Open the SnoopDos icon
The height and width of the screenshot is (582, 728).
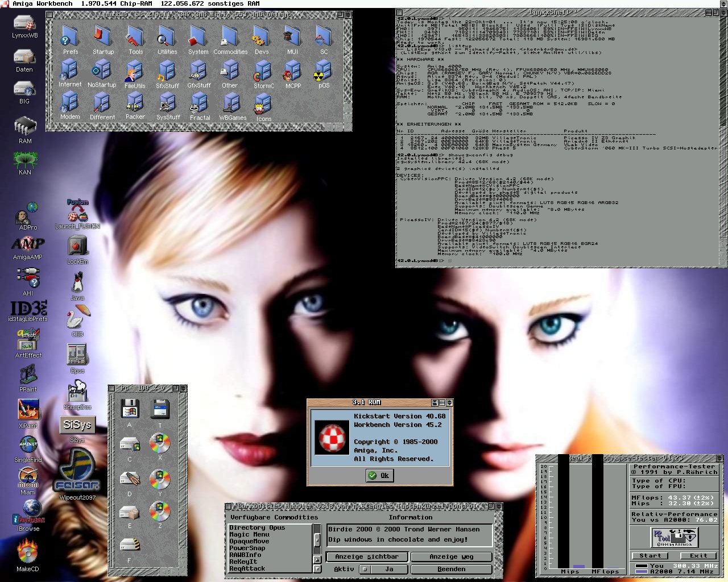77,392
